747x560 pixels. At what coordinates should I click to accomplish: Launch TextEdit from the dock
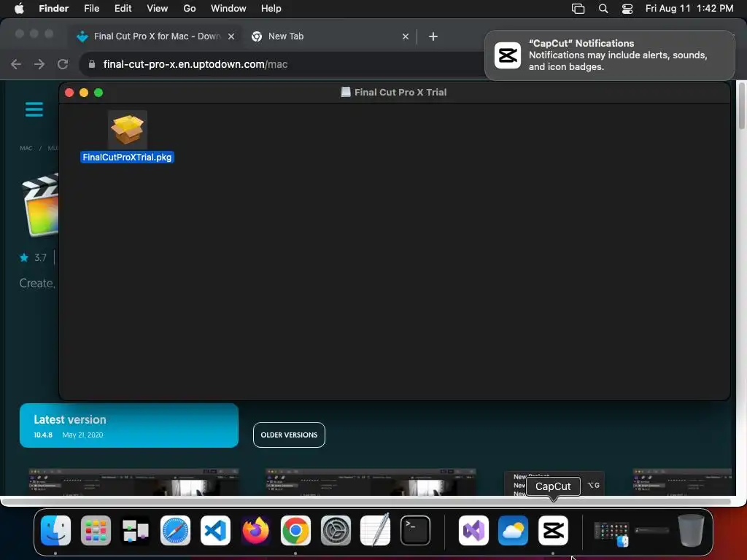click(x=376, y=530)
